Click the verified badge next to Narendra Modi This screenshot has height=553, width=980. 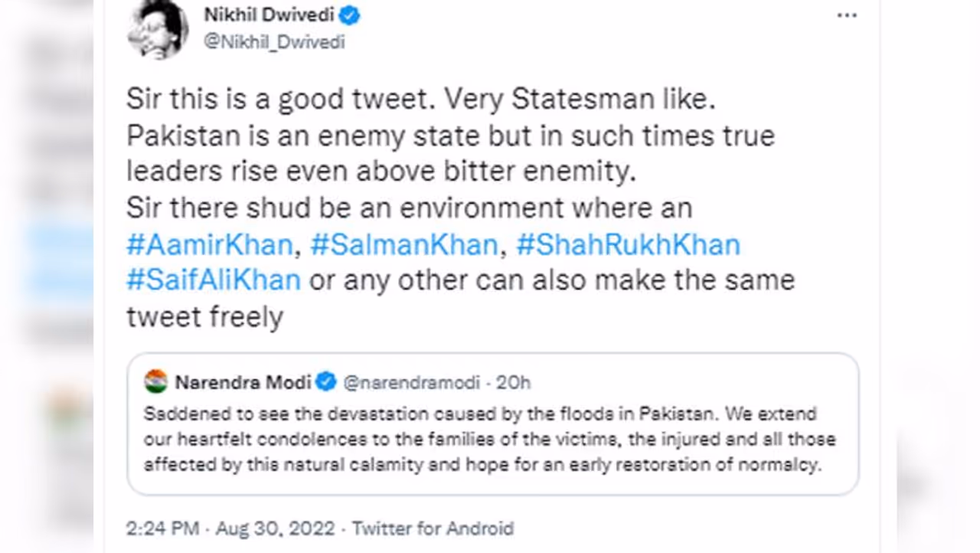coord(326,381)
